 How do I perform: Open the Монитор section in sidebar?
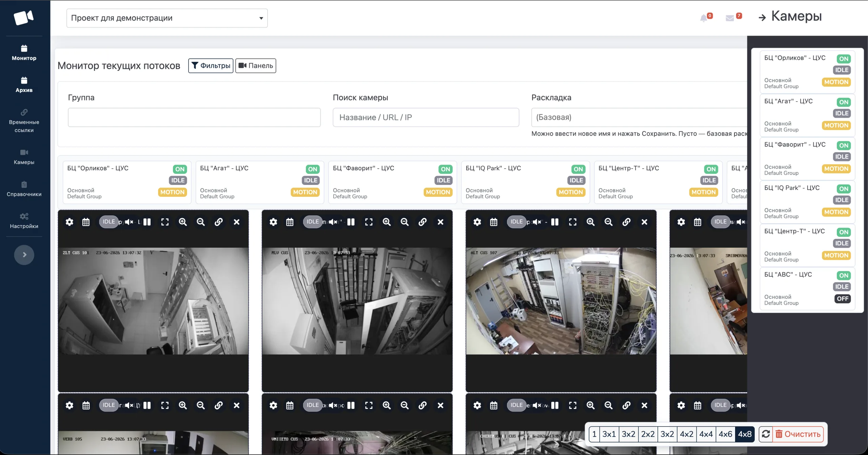click(x=24, y=53)
